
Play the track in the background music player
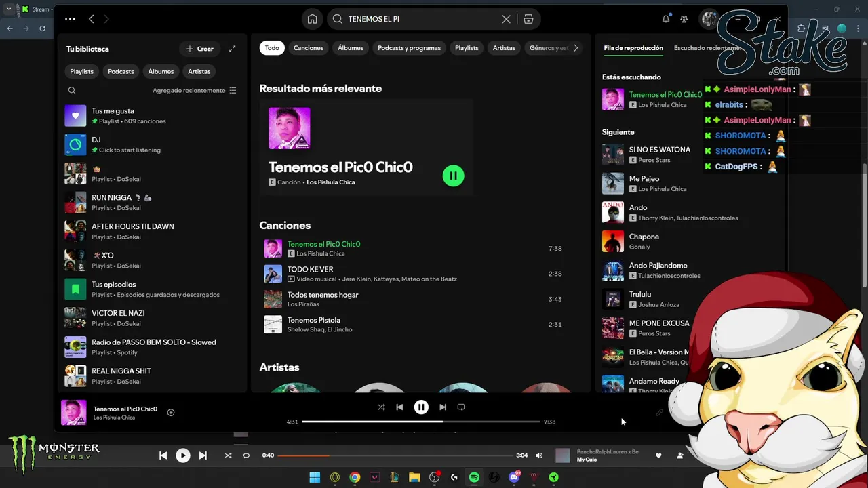coord(183,455)
